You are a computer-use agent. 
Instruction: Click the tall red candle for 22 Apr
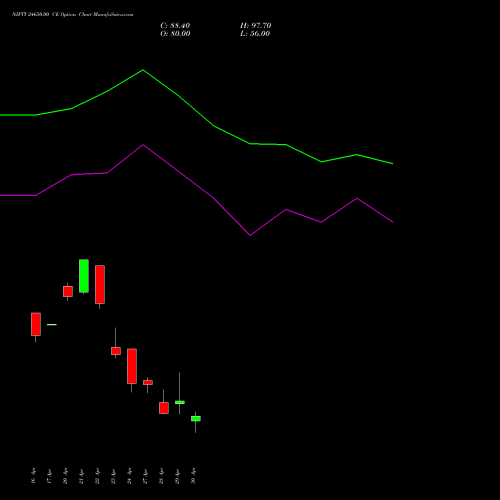100,285
